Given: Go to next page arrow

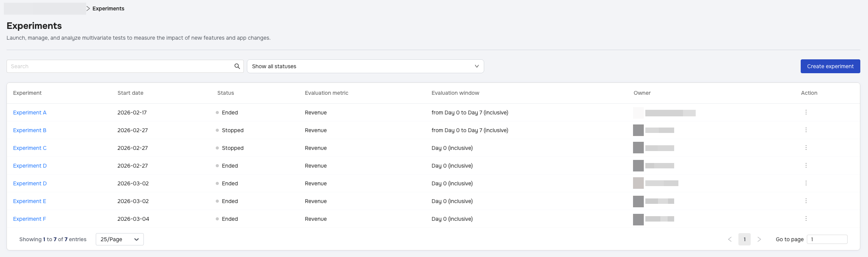Looking at the screenshot, I should pyautogui.click(x=759, y=239).
